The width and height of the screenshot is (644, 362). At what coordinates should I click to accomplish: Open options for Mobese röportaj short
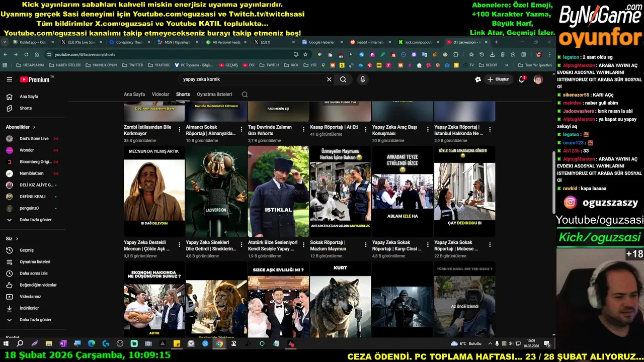pyautogui.click(x=490, y=244)
